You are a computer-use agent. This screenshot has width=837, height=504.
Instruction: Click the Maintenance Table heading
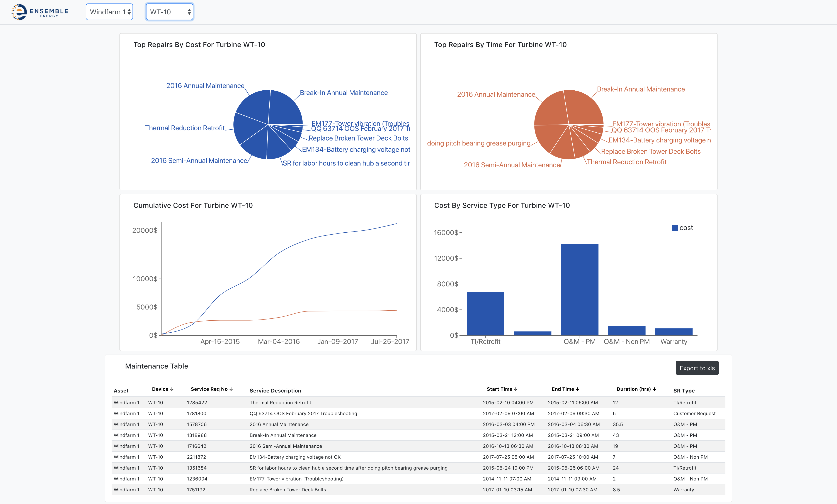coord(157,366)
